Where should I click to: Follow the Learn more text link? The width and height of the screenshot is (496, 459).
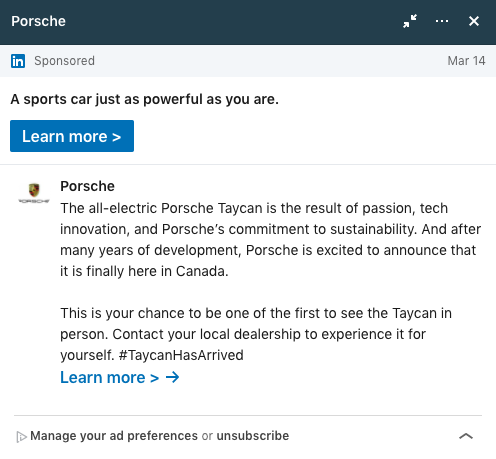click(x=120, y=378)
